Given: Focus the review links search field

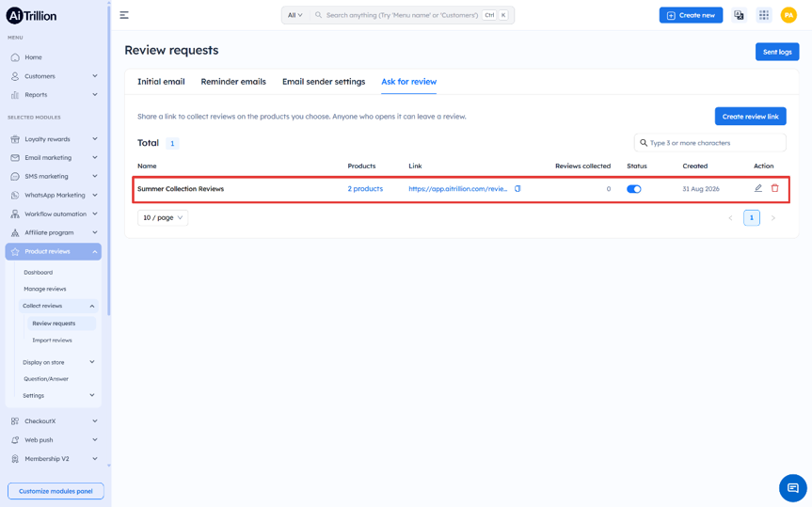Looking at the screenshot, I should point(710,143).
